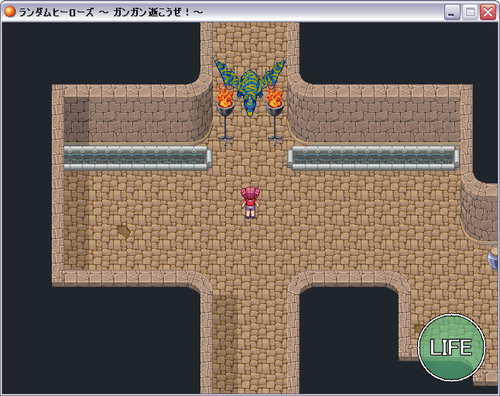
Task: Minimize the game window
Action: 452,12
